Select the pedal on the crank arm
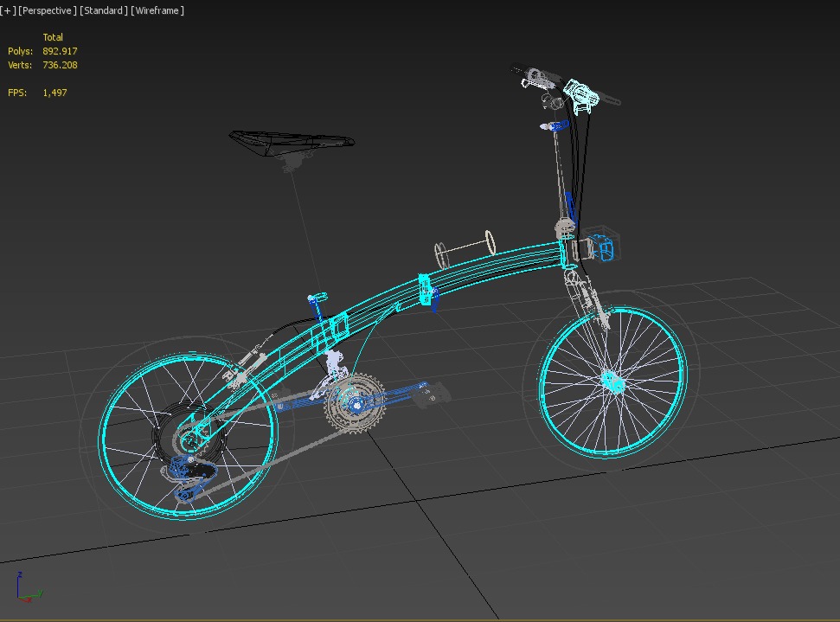This screenshot has height=622, width=840. pyautogui.click(x=433, y=394)
